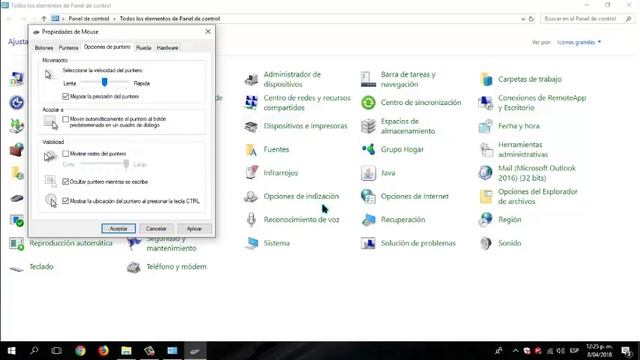640x360 pixels.
Task: Click the Aceptar button
Action: point(118,229)
